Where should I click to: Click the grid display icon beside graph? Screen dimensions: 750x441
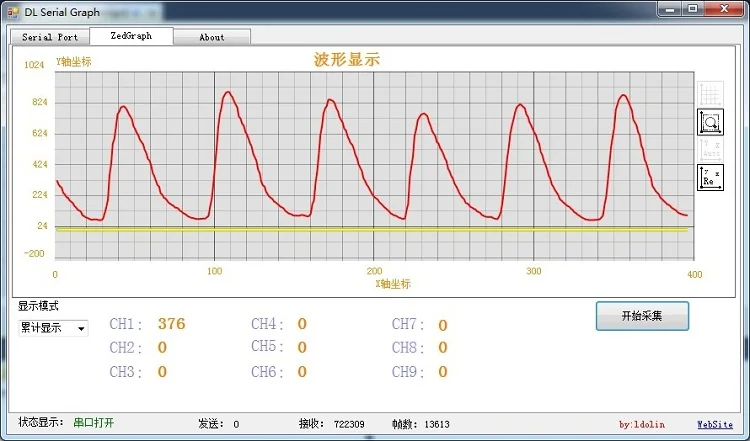pyautogui.click(x=710, y=94)
